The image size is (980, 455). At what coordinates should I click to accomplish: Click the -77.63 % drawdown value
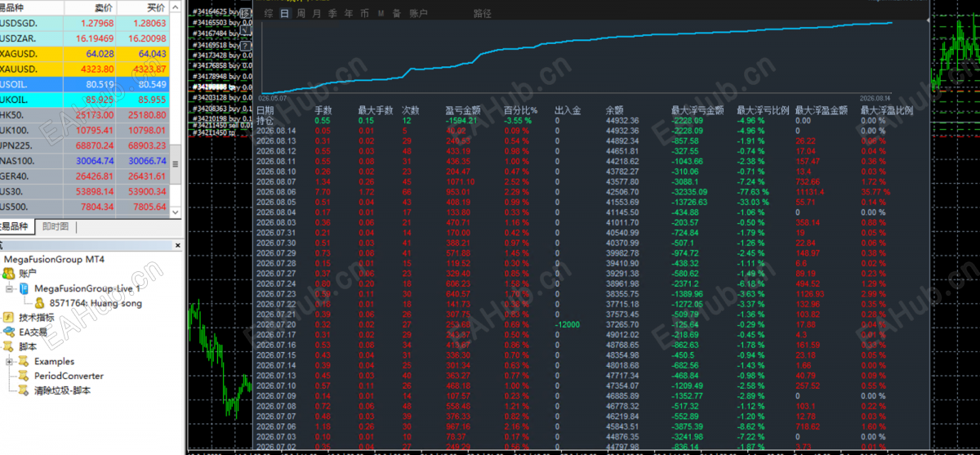(751, 191)
